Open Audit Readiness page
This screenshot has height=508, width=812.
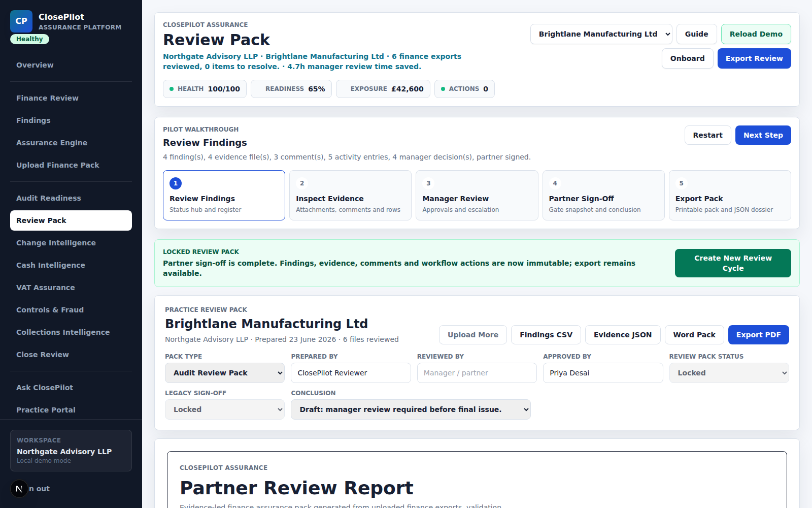(71, 198)
